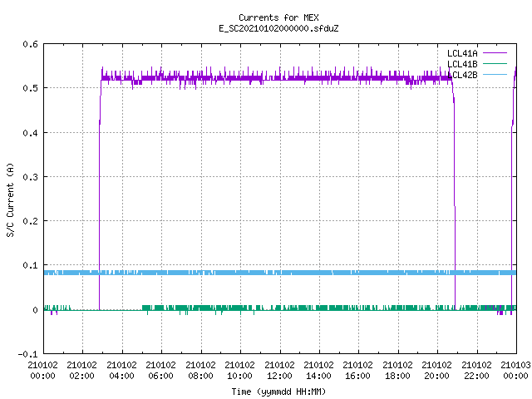Click the 0.1 y-axis tick value

[31, 265]
